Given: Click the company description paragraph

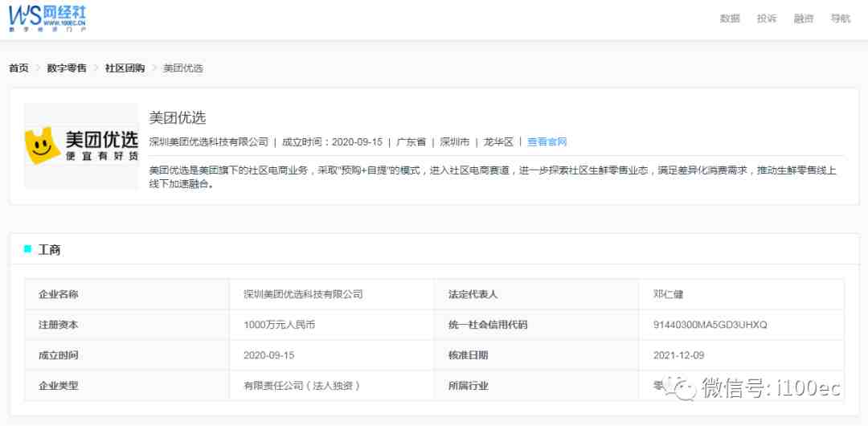Looking at the screenshot, I should tap(493, 178).
